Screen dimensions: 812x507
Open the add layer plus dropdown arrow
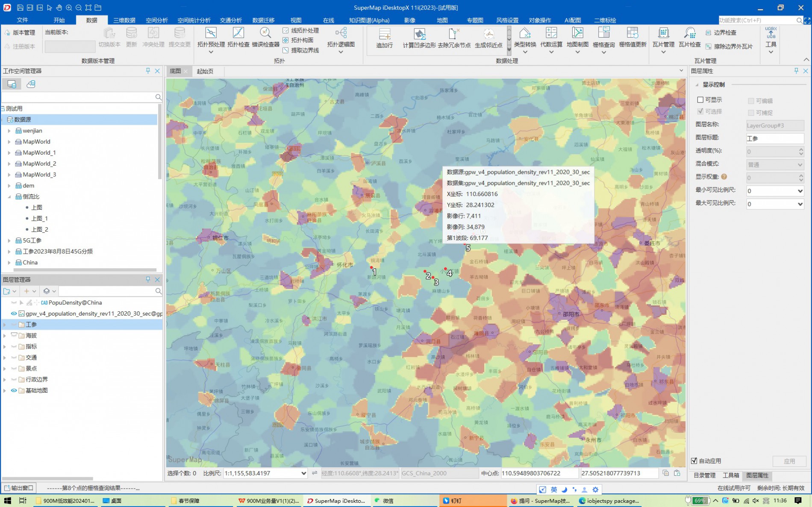(x=34, y=291)
